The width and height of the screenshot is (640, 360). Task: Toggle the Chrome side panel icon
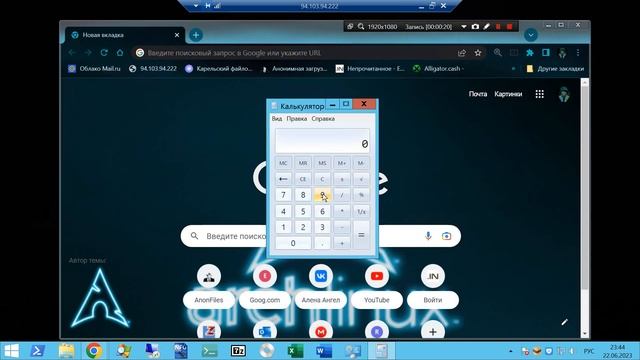coord(546,53)
